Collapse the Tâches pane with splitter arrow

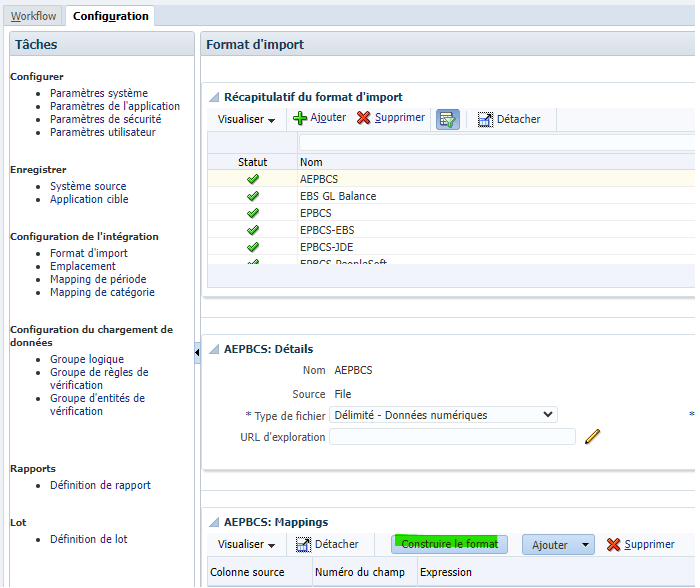[197, 353]
